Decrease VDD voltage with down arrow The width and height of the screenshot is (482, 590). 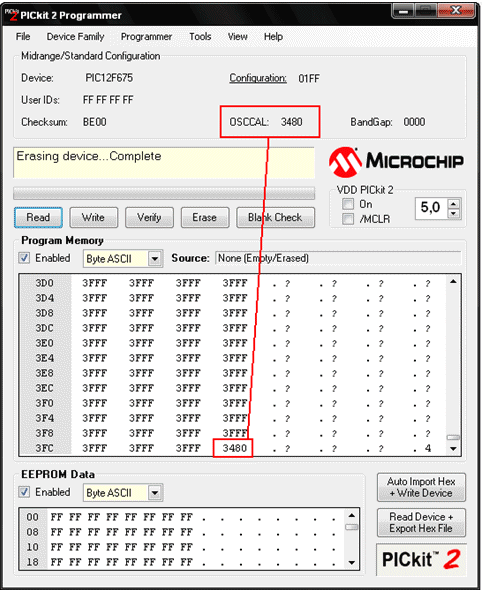coord(454,213)
